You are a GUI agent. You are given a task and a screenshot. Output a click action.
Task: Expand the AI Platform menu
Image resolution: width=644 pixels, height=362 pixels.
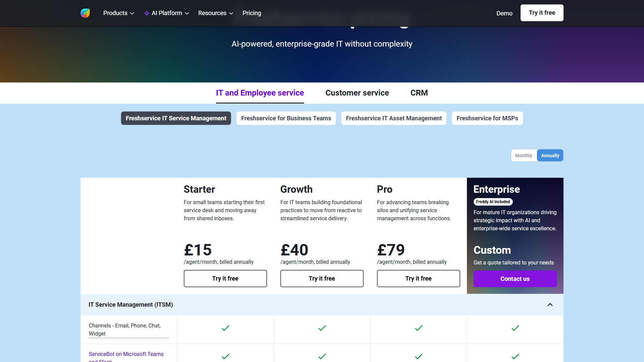[x=167, y=13]
